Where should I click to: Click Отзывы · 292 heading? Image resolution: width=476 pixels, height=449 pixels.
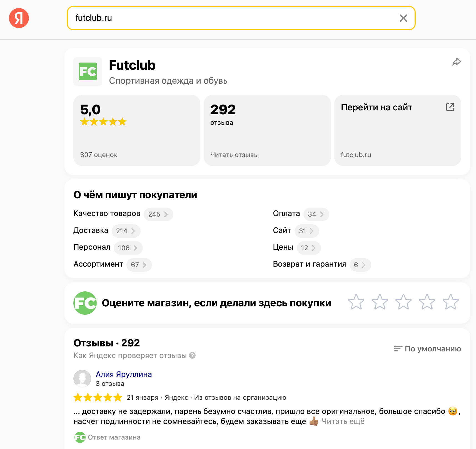click(x=107, y=343)
